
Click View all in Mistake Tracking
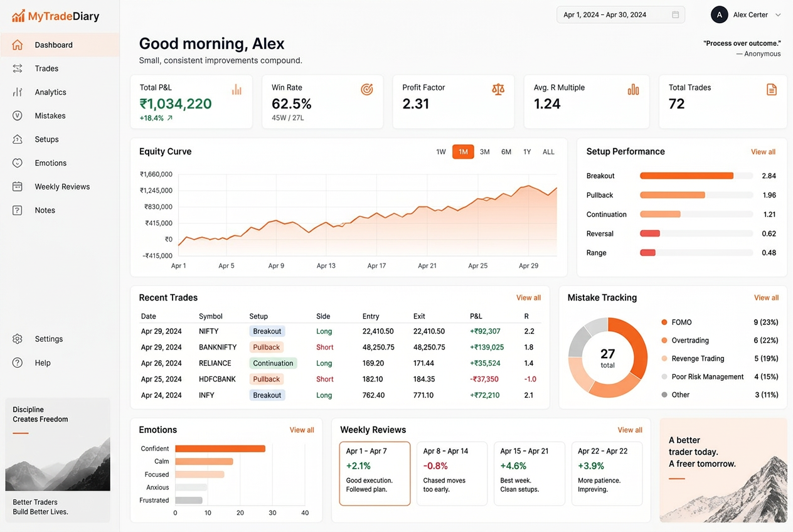pos(766,298)
